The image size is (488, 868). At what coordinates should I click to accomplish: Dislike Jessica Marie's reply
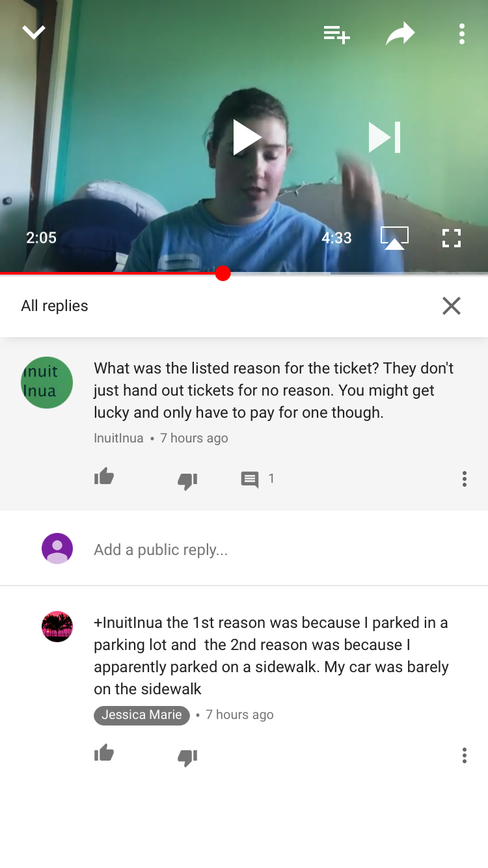(x=187, y=757)
